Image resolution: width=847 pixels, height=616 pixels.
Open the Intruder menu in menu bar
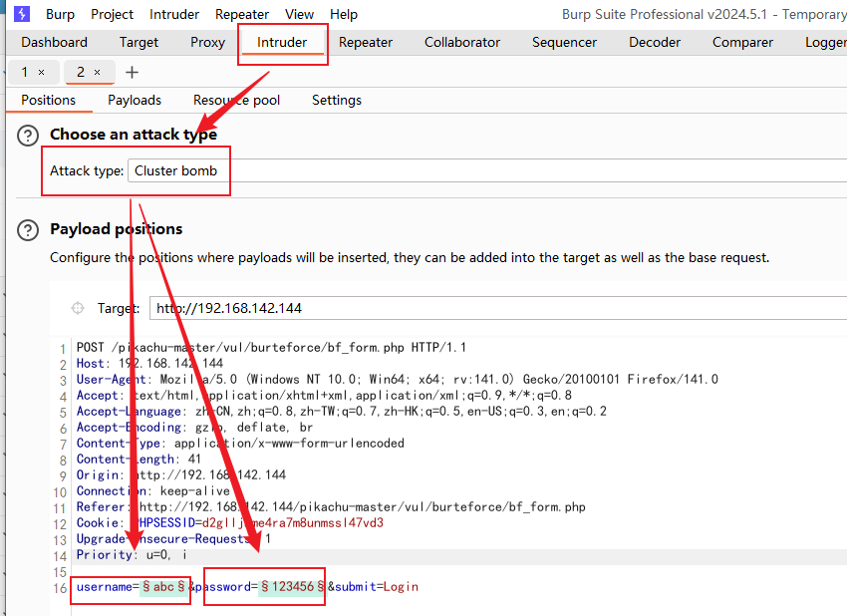point(174,14)
